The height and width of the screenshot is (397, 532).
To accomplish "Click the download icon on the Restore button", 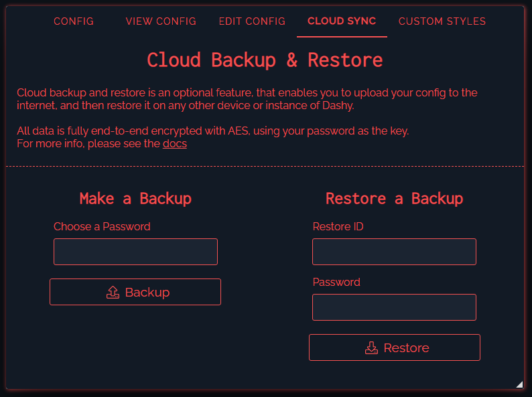I will [371, 348].
